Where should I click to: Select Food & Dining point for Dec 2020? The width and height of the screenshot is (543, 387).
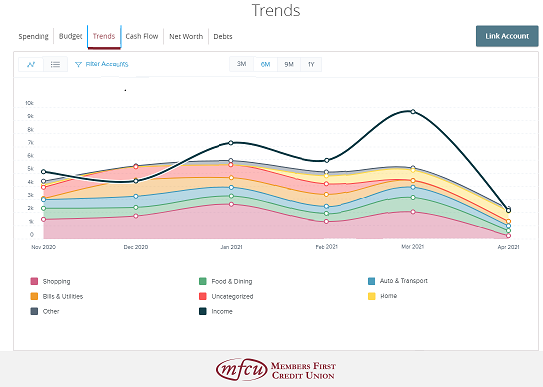(x=136, y=207)
